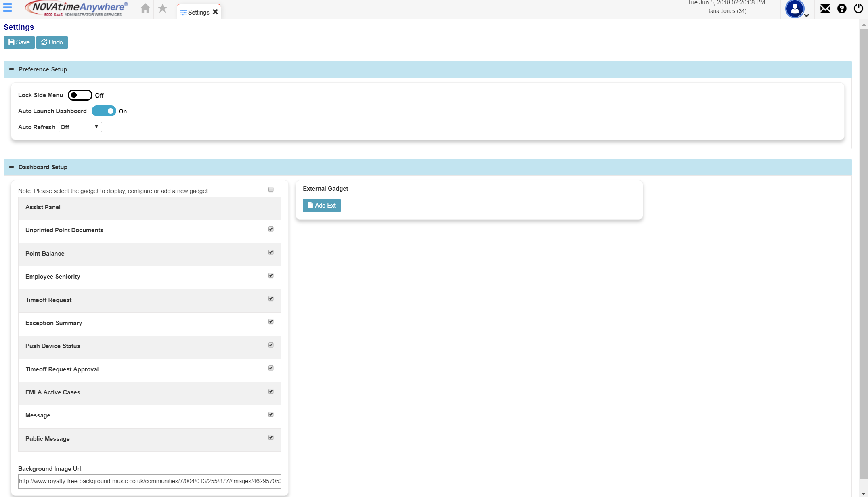Uncheck Timeoff Request Approval gadget
The width and height of the screenshot is (868, 497).
271,368
